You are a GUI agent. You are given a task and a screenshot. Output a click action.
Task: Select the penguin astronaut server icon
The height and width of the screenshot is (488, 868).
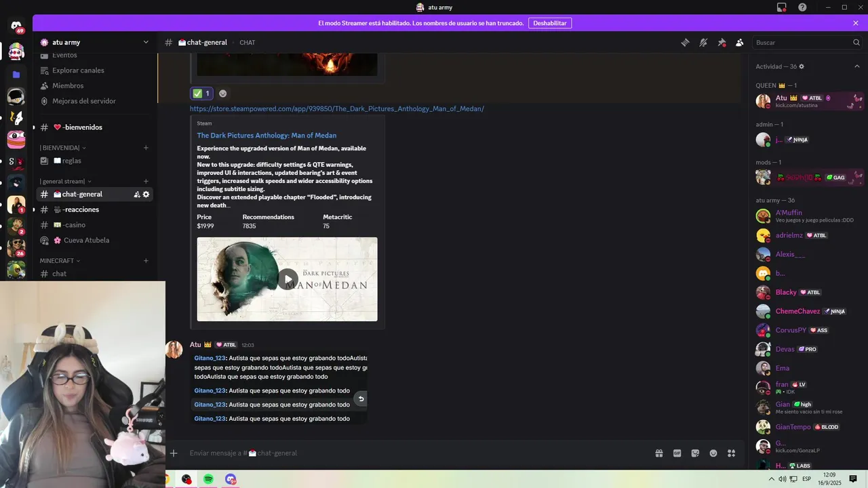click(x=16, y=96)
